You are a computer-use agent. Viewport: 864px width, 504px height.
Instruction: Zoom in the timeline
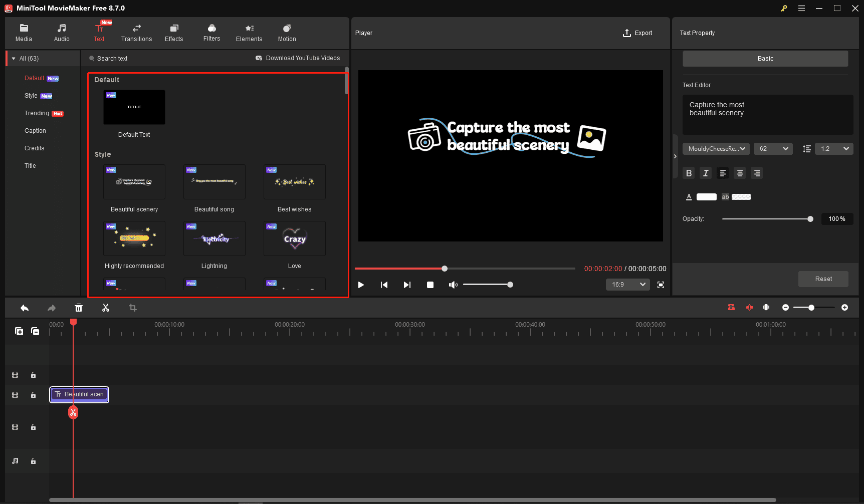click(844, 308)
